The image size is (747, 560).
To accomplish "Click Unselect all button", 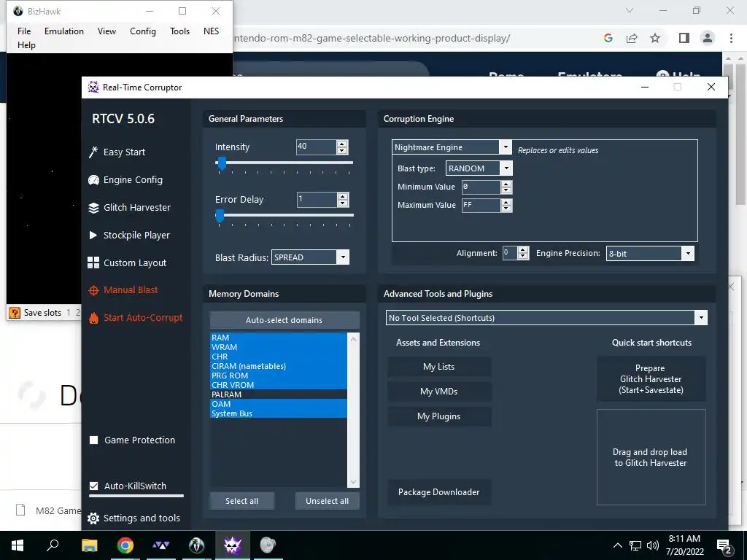I will [328, 501].
